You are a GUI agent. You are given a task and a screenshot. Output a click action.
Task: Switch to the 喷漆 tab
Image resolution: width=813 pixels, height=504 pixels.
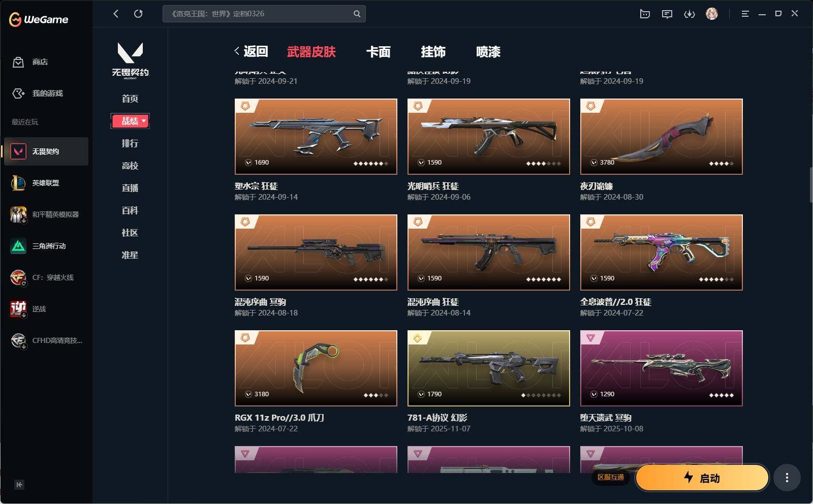pyautogui.click(x=488, y=52)
